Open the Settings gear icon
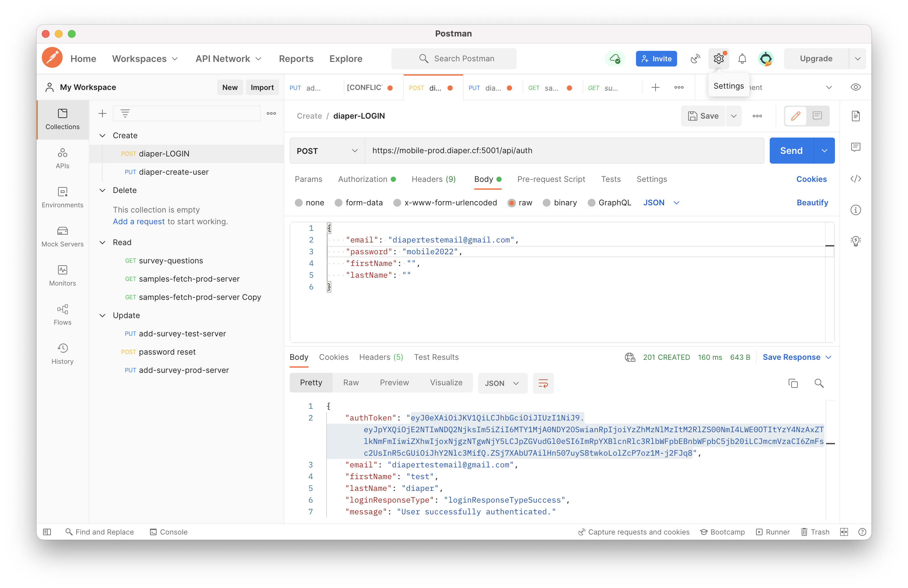908x588 pixels. pos(719,58)
